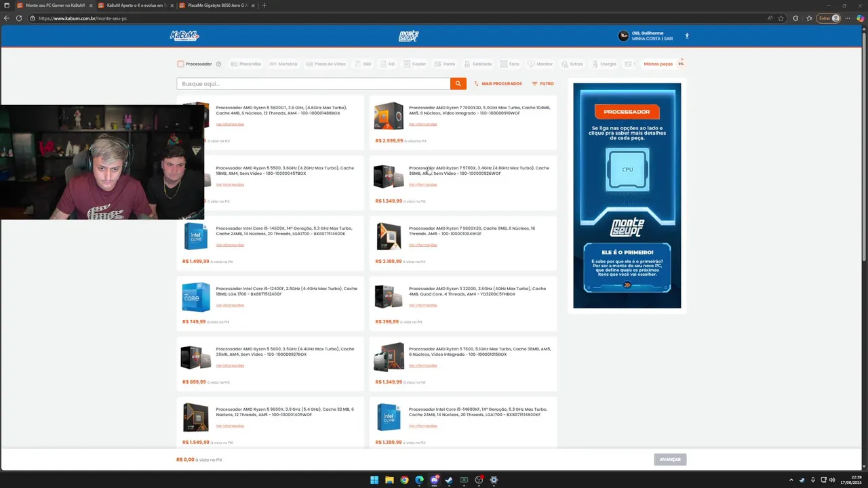The image size is (868, 488).
Task: Click the Avançar button
Action: 670,460
